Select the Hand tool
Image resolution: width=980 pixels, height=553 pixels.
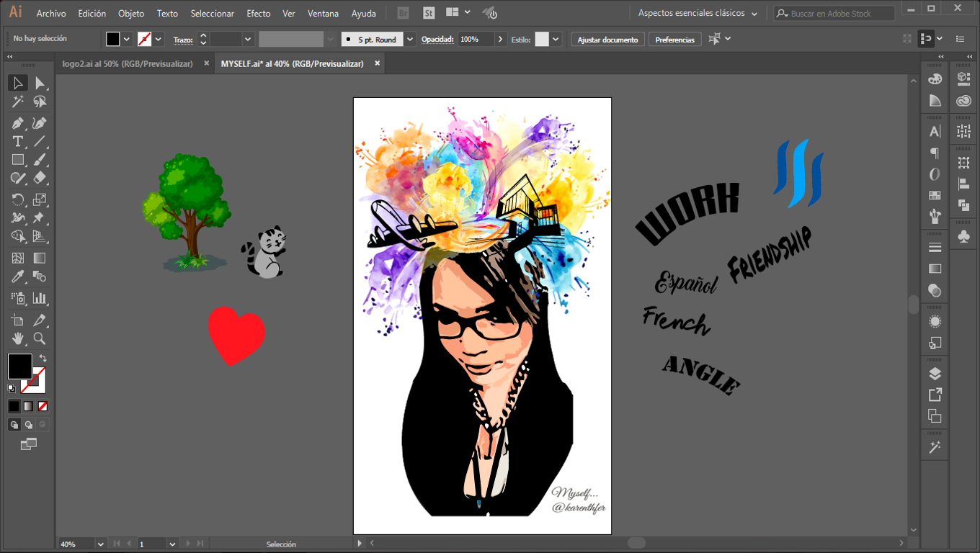[x=18, y=338]
